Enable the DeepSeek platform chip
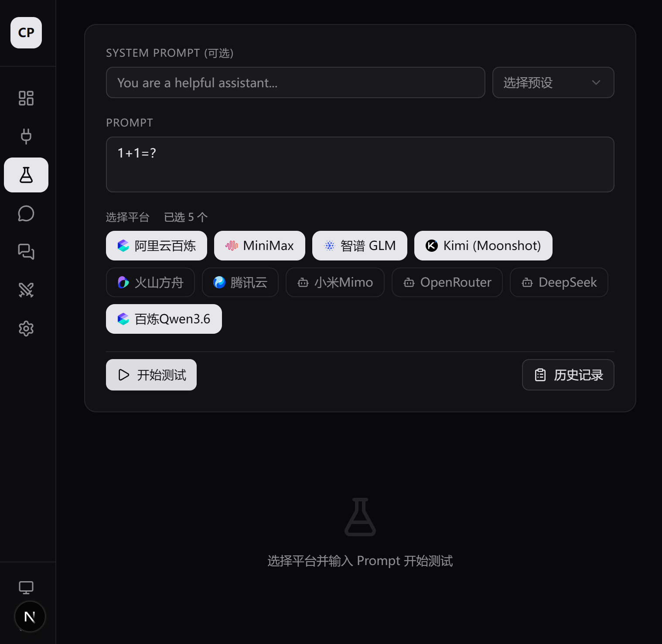Viewport: 662px width, 644px height. pyautogui.click(x=559, y=282)
